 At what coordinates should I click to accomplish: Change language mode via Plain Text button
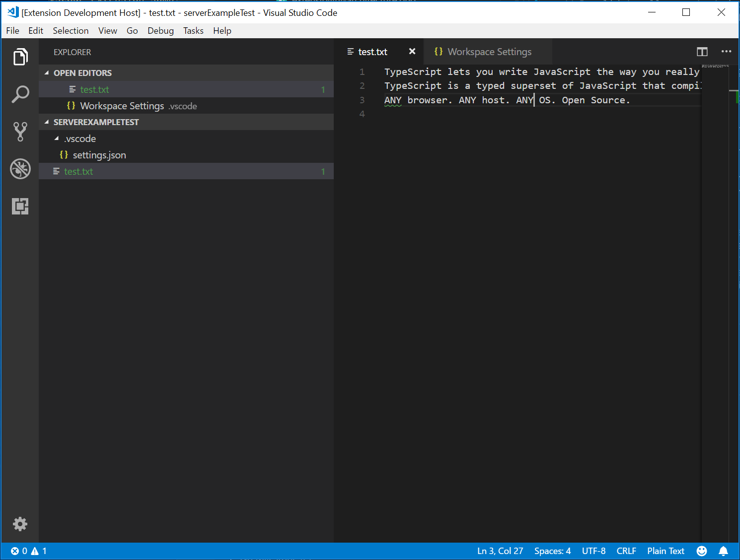pos(666,551)
